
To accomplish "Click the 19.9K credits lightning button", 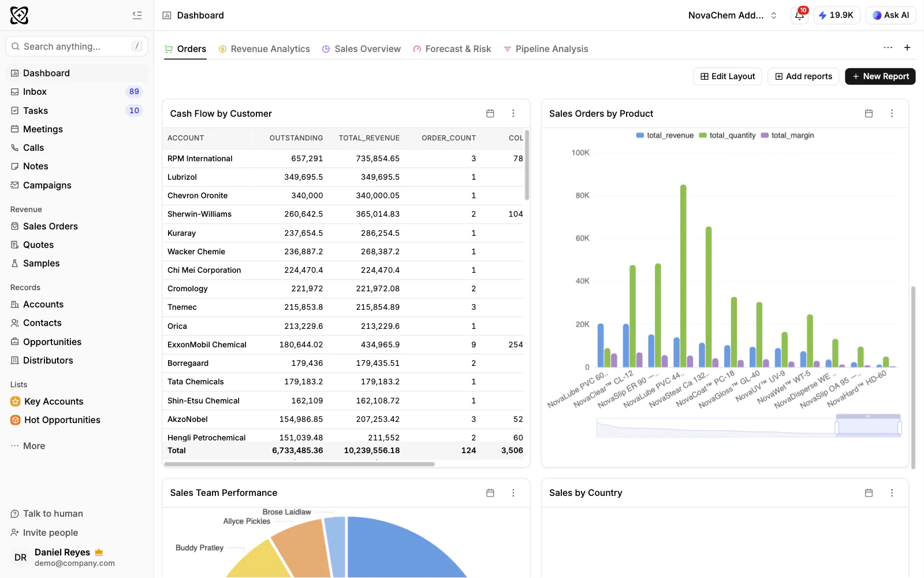I will coord(837,16).
